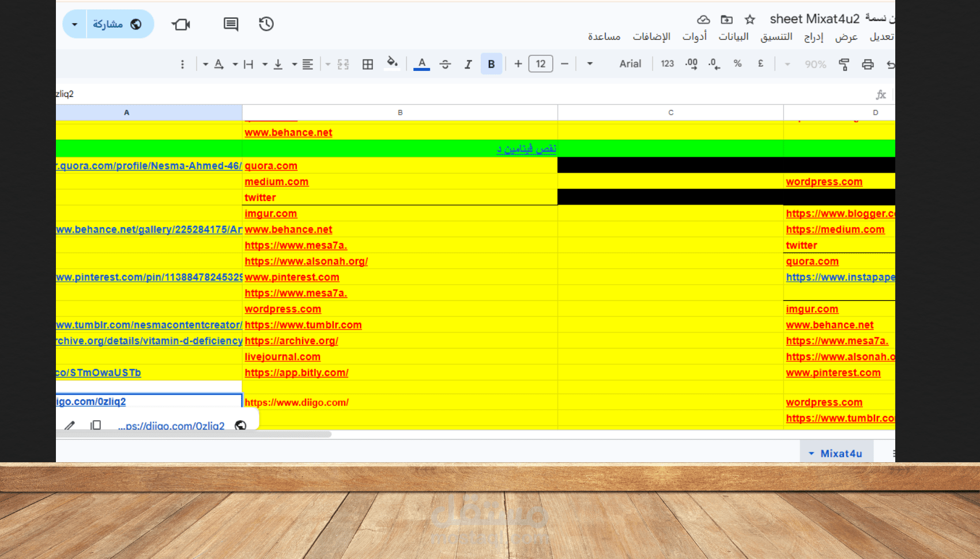The image size is (980, 559).
Task: Click the undo arrow in the toolbar
Action: pyautogui.click(x=891, y=64)
